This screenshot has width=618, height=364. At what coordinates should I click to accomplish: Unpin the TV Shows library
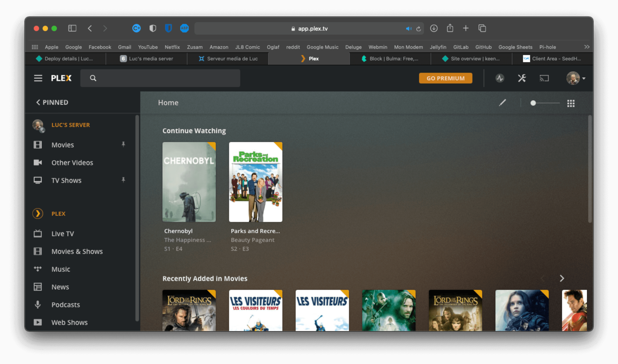[123, 180]
